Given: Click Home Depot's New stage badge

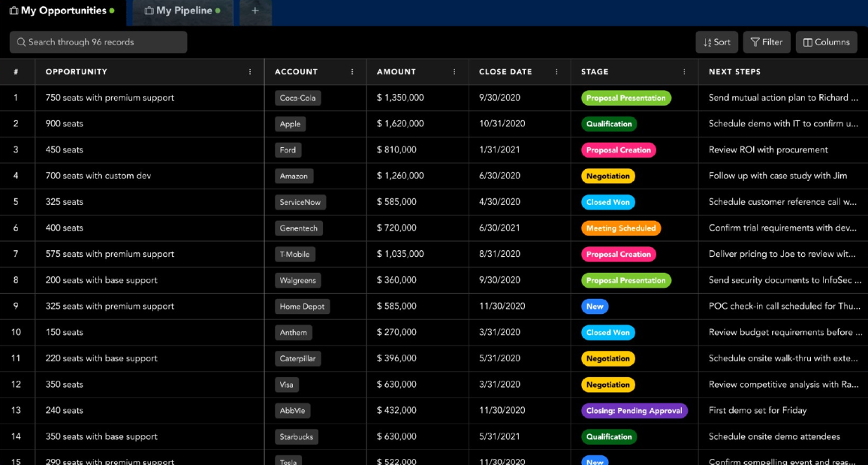Looking at the screenshot, I should [595, 306].
